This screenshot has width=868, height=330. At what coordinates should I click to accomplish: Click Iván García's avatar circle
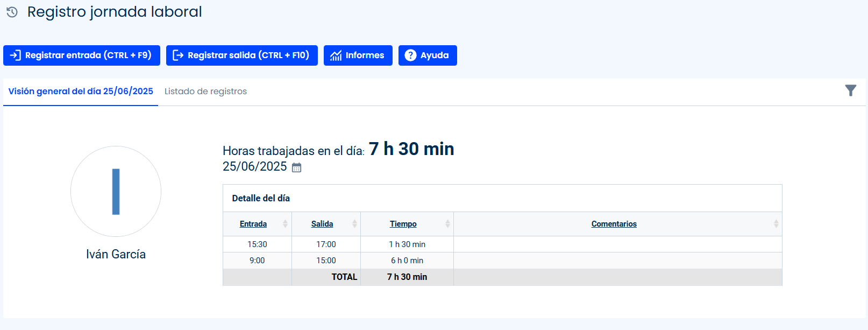pos(116,191)
